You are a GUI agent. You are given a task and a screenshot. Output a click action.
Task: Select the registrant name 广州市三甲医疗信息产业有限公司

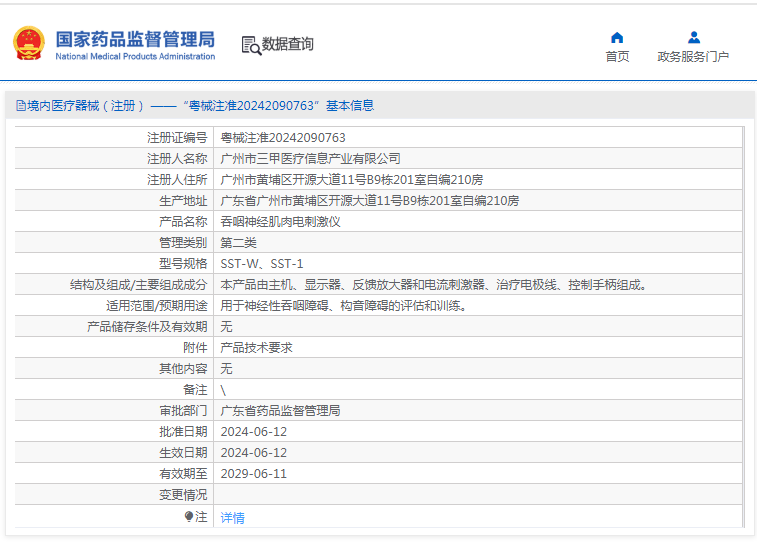tap(310, 159)
